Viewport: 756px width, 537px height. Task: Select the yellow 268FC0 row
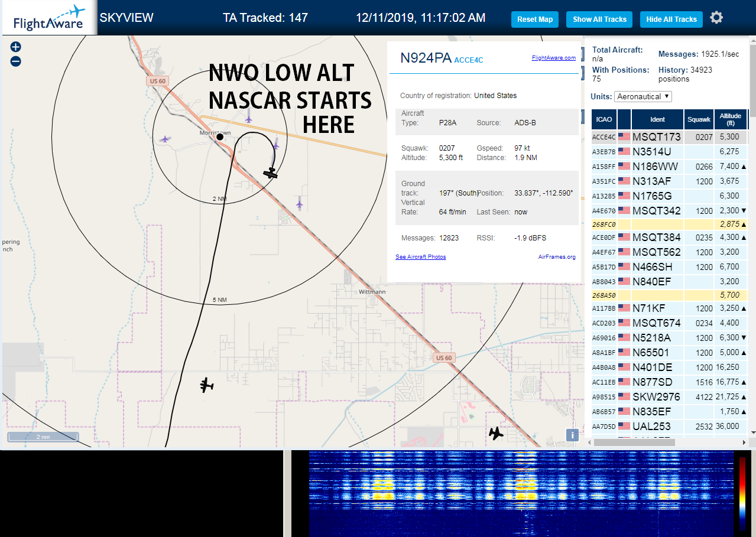click(669, 224)
